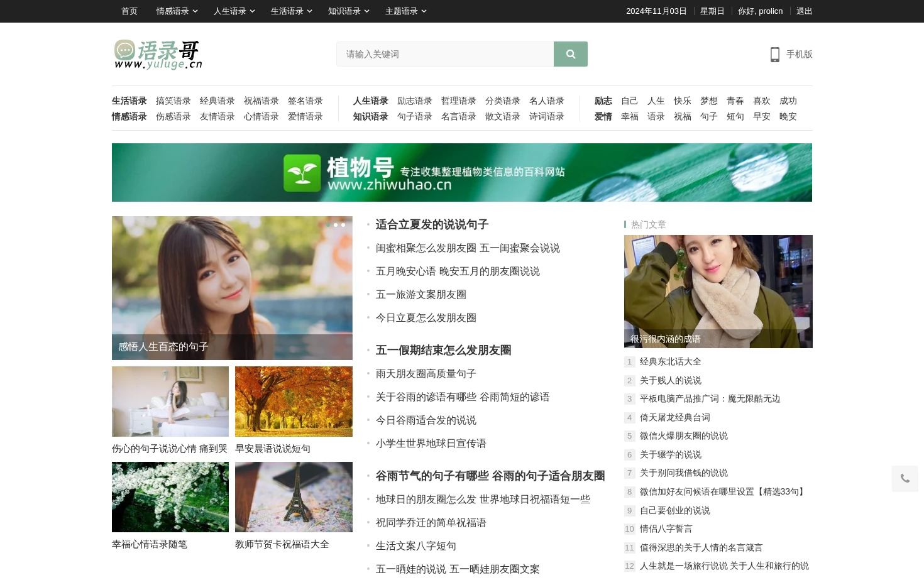Click the 晚安 tag link
924x580 pixels.
click(788, 116)
